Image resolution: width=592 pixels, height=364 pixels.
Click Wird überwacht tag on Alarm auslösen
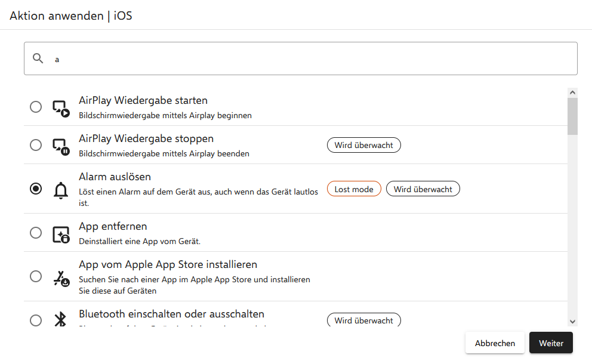click(423, 189)
